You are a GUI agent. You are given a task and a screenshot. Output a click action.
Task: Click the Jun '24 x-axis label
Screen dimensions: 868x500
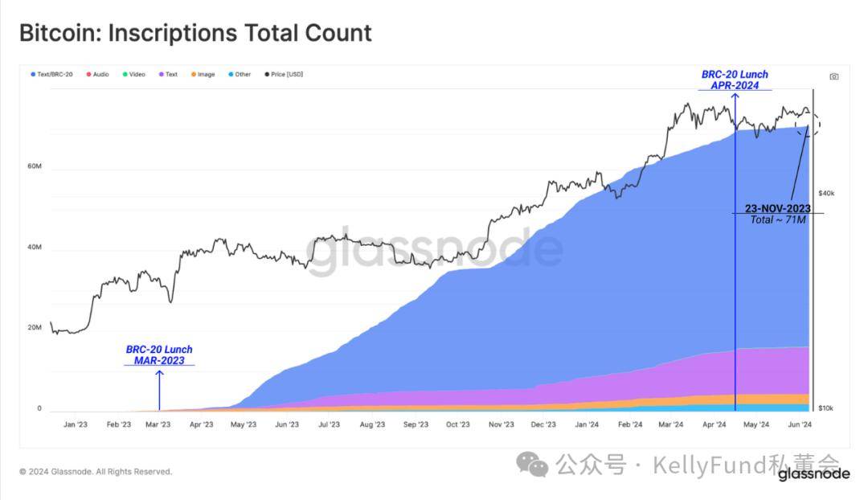coord(800,424)
